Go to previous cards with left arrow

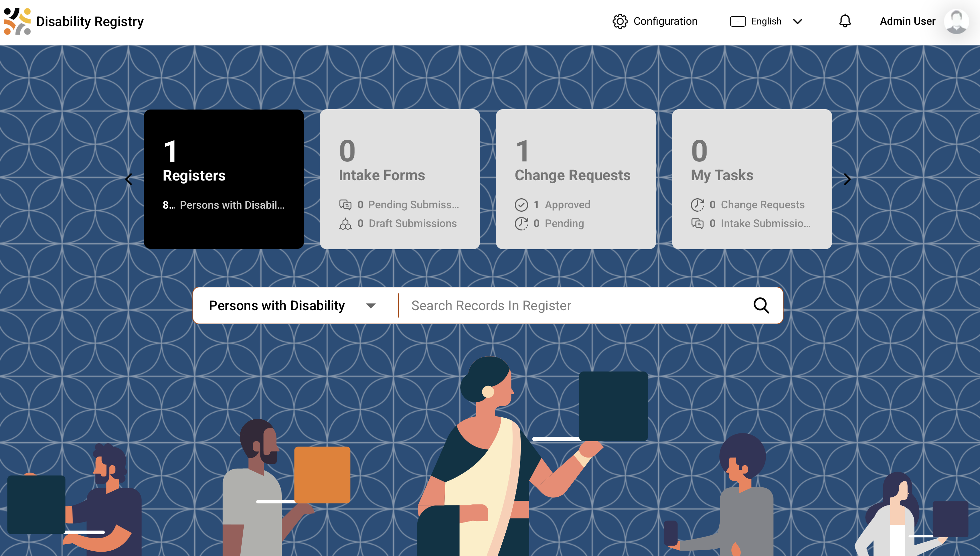[x=129, y=179]
